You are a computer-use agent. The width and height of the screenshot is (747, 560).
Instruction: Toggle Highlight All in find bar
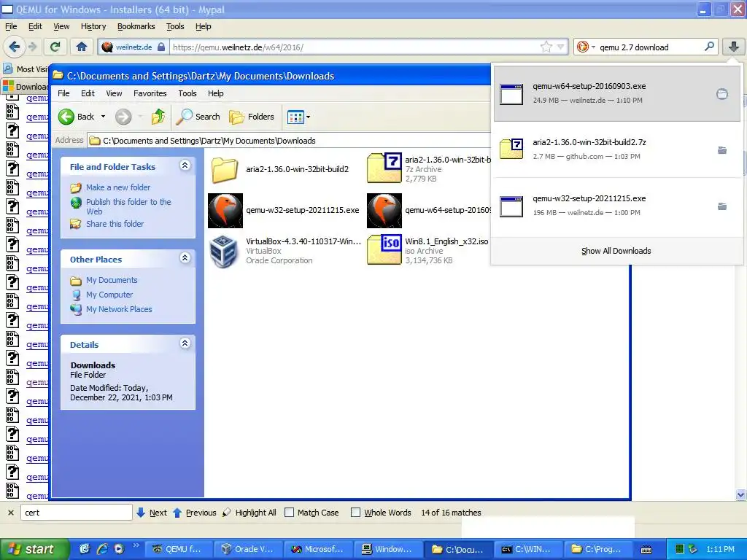249,513
